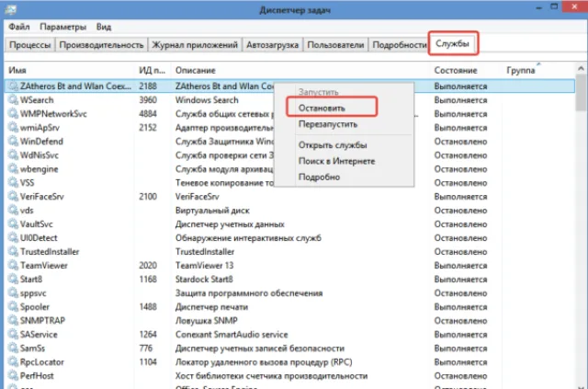Click the gear icon beside TeamViewer
The height and width of the screenshot is (389, 588).
pyautogui.click(x=13, y=266)
